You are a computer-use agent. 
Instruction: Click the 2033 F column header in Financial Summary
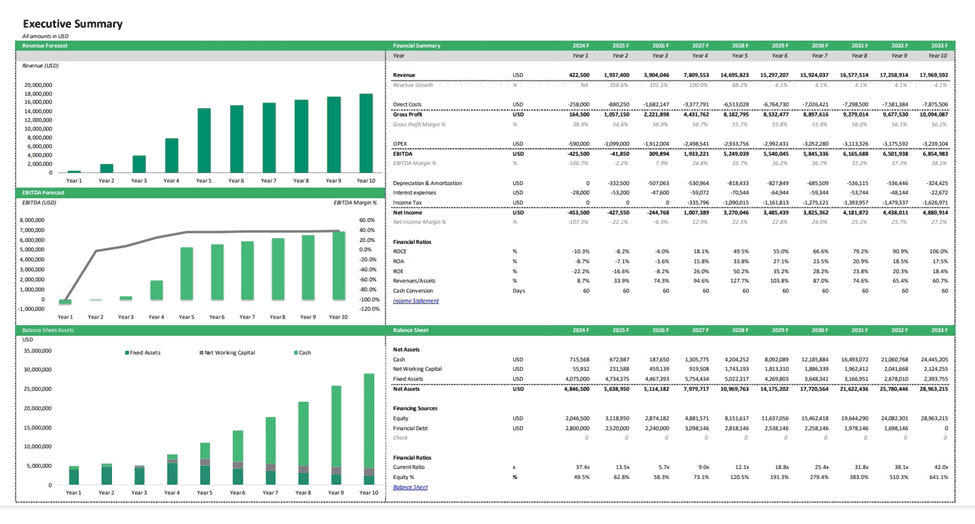pyautogui.click(x=940, y=45)
